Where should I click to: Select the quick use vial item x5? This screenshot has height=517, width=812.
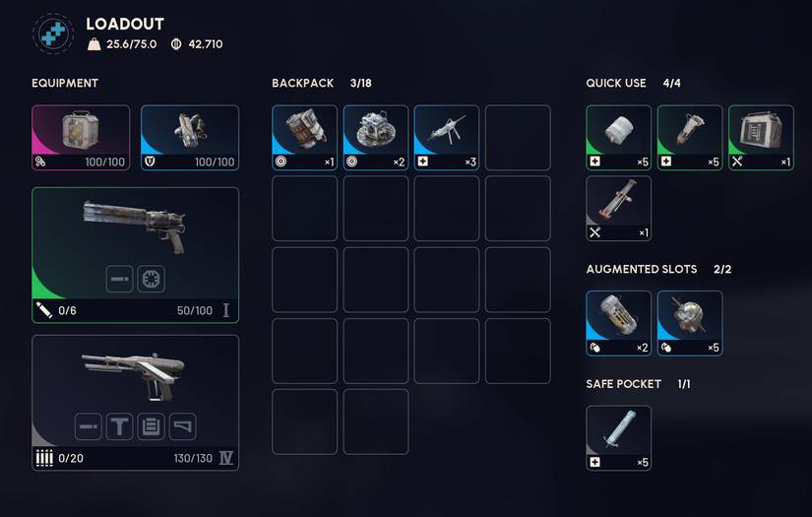[690, 138]
